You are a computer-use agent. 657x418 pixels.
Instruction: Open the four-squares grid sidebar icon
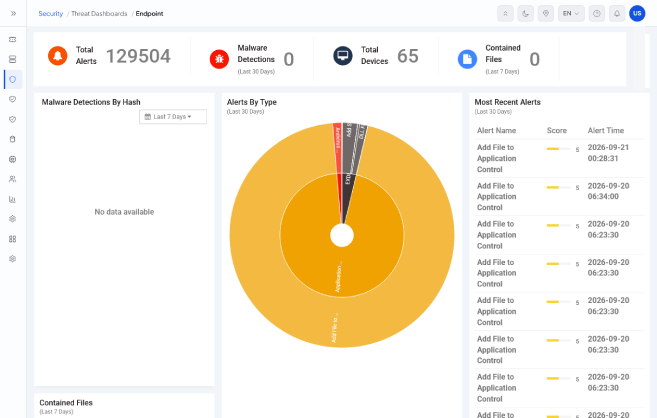[13, 239]
